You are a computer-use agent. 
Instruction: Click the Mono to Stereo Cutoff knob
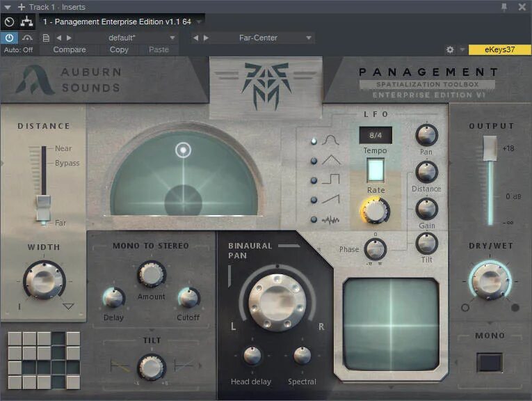tap(188, 297)
